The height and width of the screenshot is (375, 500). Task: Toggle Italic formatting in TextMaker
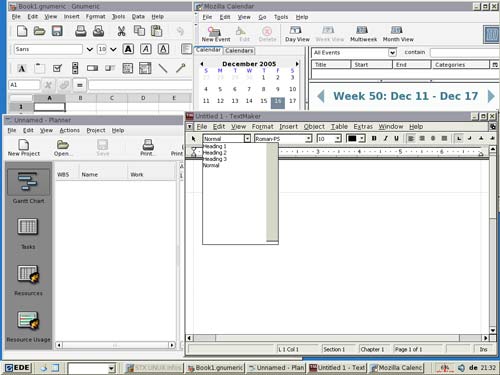(385, 138)
